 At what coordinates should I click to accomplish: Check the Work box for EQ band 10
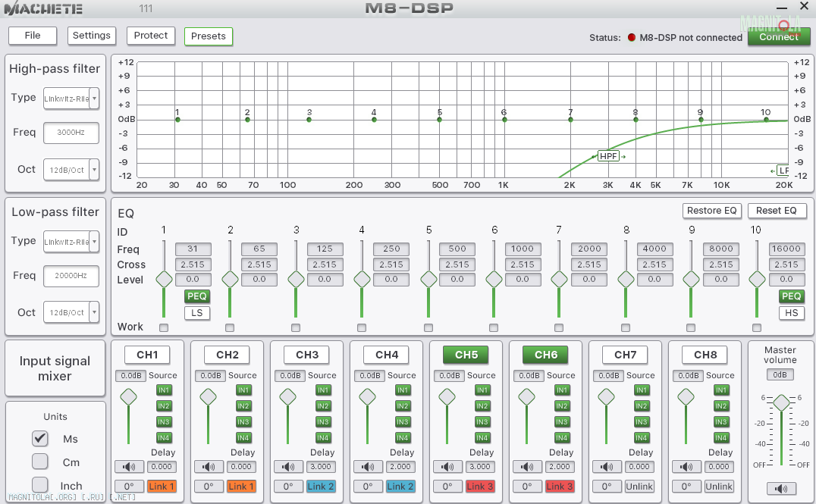pyautogui.click(x=757, y=327)
